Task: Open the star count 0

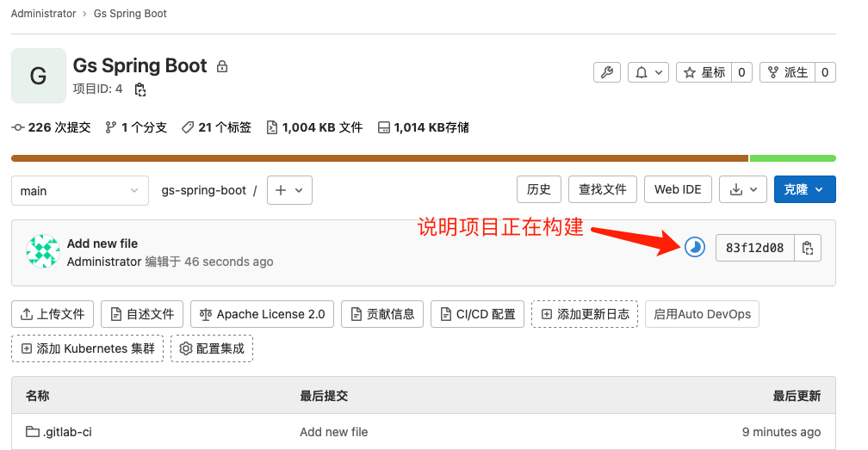Action: [741, 72]
